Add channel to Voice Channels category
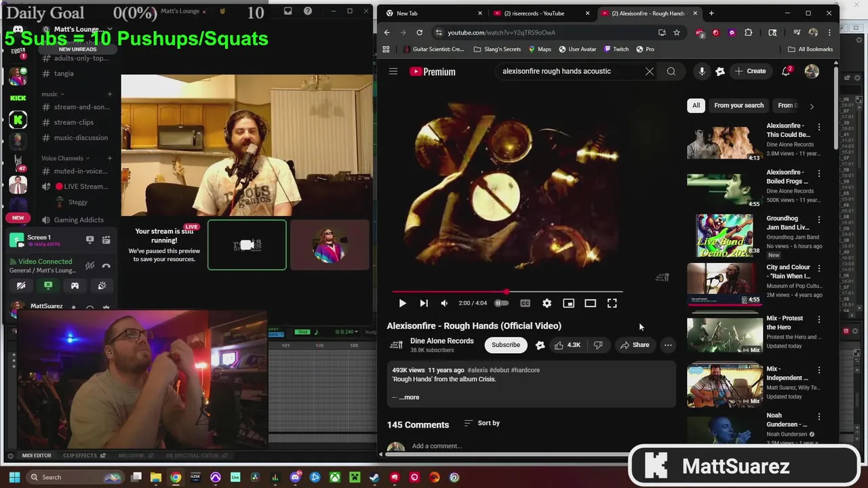This screenshot has width=868, height=488. (x=109, y=158)
